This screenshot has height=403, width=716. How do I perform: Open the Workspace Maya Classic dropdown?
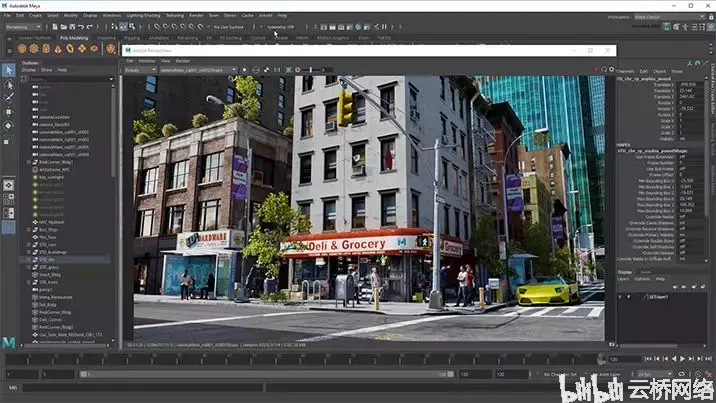(x=669, y=17)
